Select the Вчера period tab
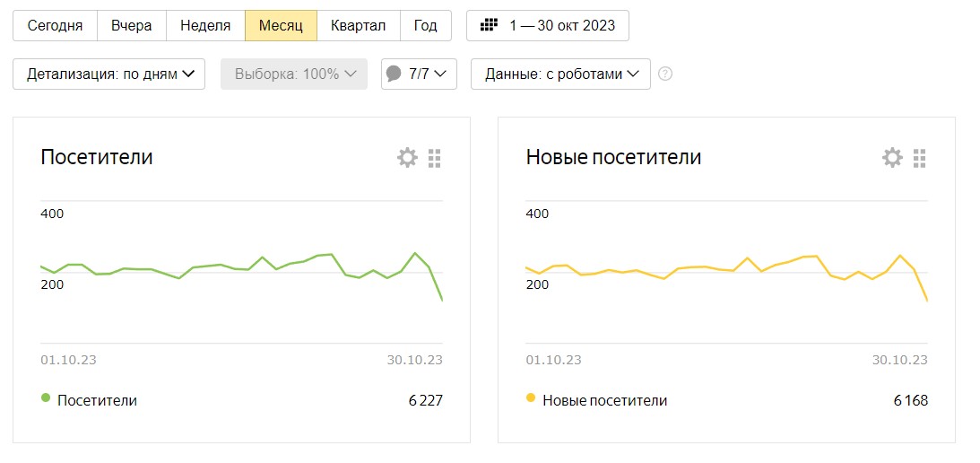The width and height of the screenshot is (980, 463). point(131,25)
